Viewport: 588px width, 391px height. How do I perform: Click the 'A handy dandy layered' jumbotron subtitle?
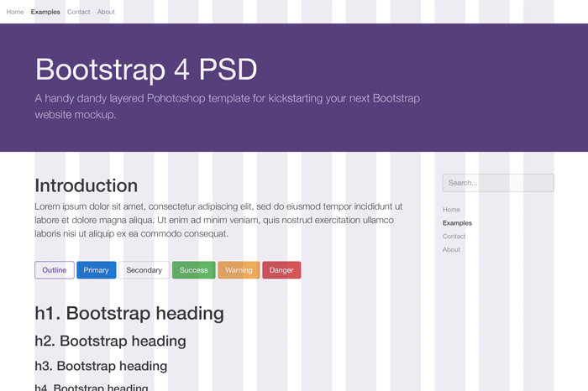point(228,107)
